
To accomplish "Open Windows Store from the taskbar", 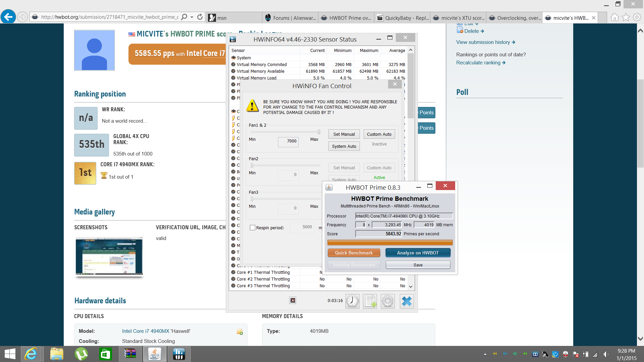I will point(105,354).
